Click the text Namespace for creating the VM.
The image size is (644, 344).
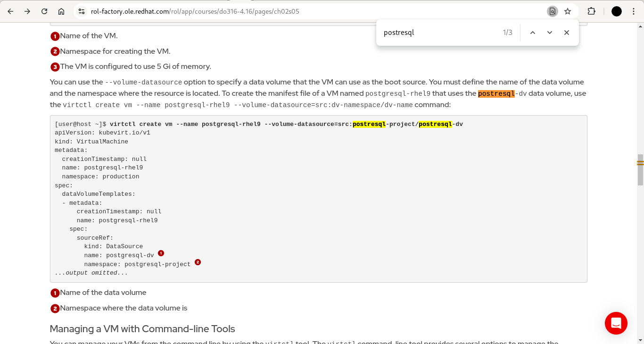(x=115, y=51)
